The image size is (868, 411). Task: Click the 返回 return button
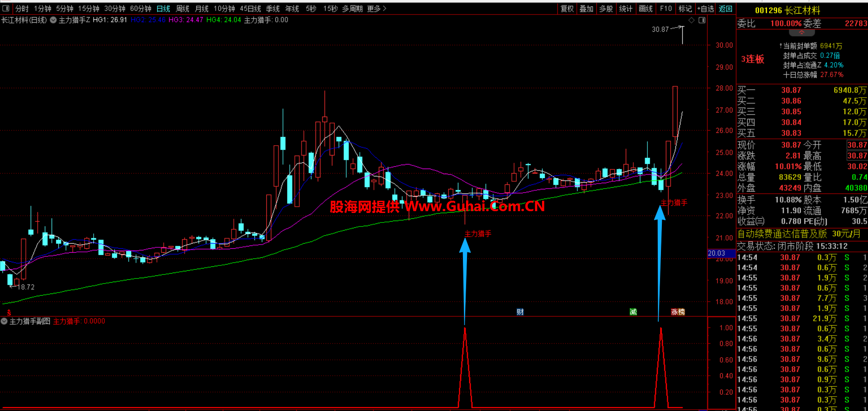click(x=725, y=9)
